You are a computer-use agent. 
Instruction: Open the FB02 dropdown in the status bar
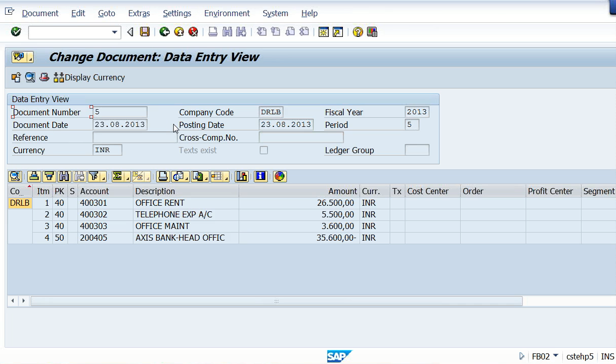click(556, 356)
